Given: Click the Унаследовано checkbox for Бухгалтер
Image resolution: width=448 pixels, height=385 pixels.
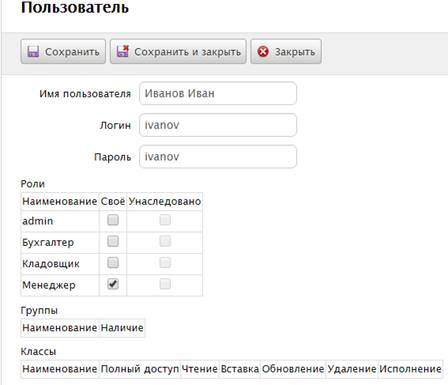Looking at the screenshot, I should [165, 241].
